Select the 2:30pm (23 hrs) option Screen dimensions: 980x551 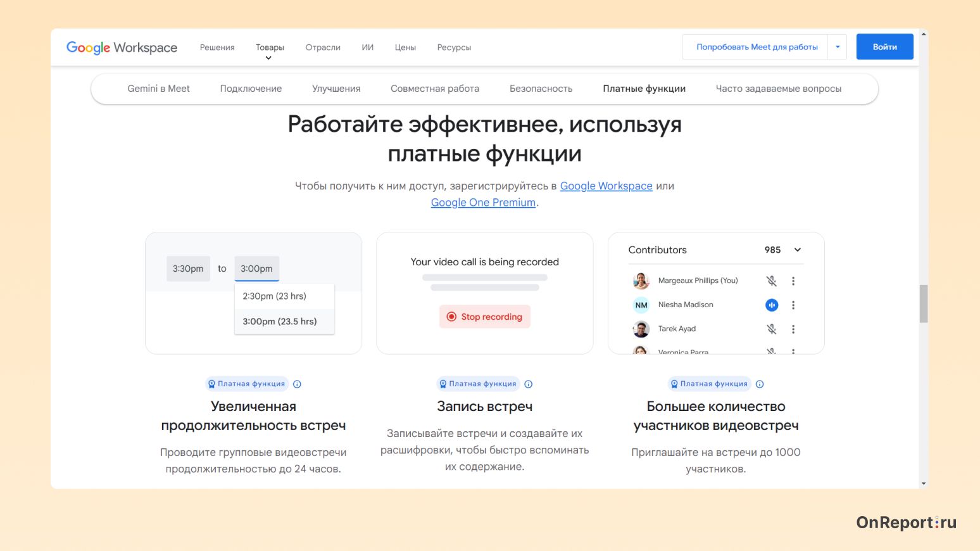tap(284, 296)
